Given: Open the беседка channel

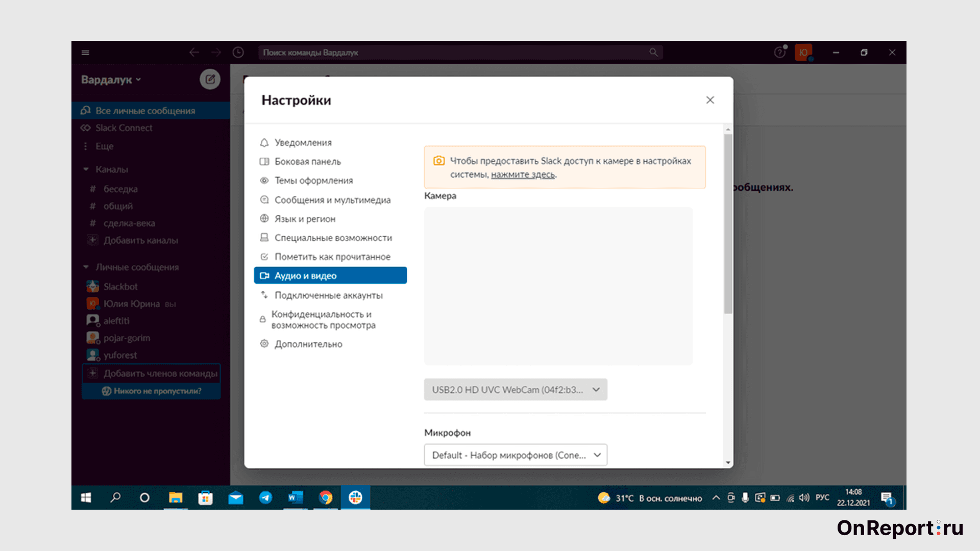Looking at the screenshot, I should pos(151,189).
